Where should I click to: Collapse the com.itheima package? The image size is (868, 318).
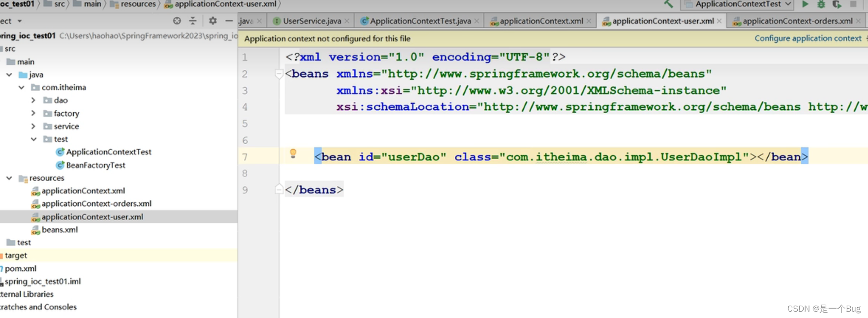21,87
